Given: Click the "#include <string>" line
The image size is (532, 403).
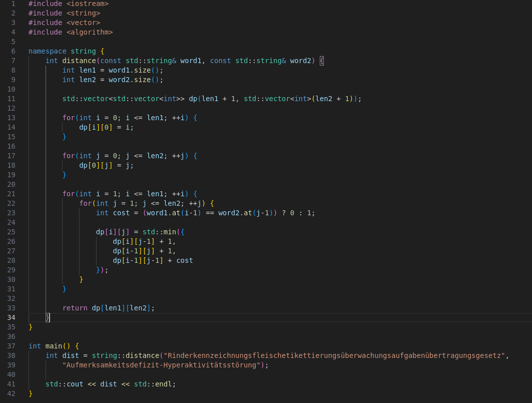Looking at the screenshot, I should (x=65, y=13).
